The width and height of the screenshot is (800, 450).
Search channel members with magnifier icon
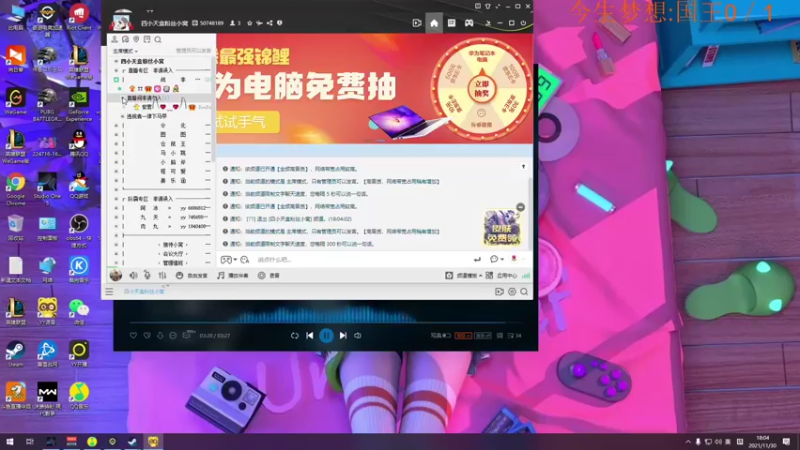click(158, 39)
